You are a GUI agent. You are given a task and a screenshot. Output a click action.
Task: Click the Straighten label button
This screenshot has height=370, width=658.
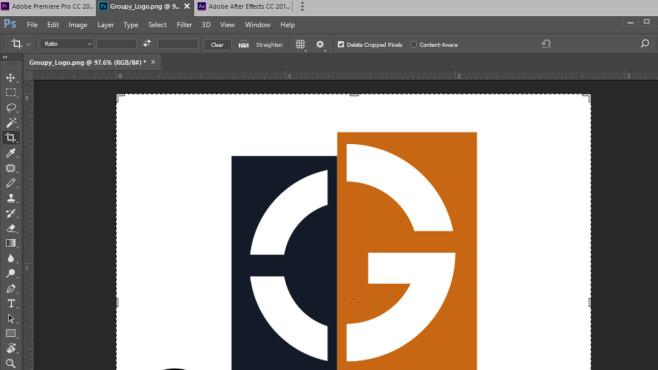(269, 44)
